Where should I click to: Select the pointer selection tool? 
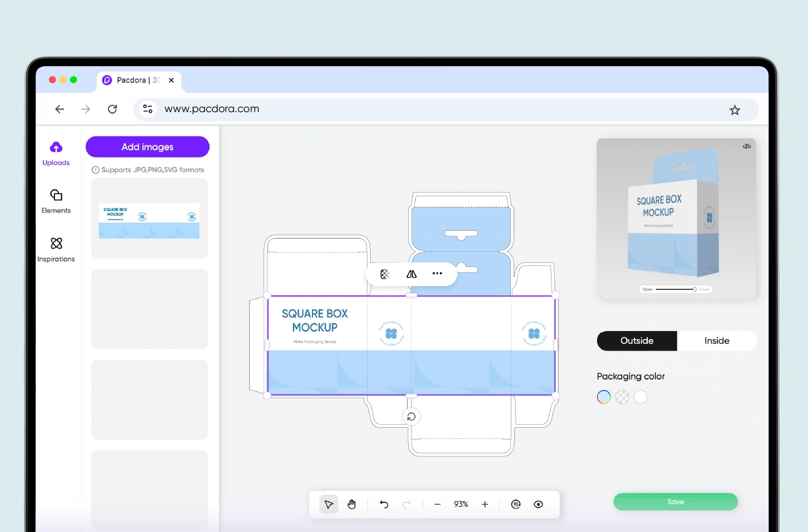click(x=328, y=505)
